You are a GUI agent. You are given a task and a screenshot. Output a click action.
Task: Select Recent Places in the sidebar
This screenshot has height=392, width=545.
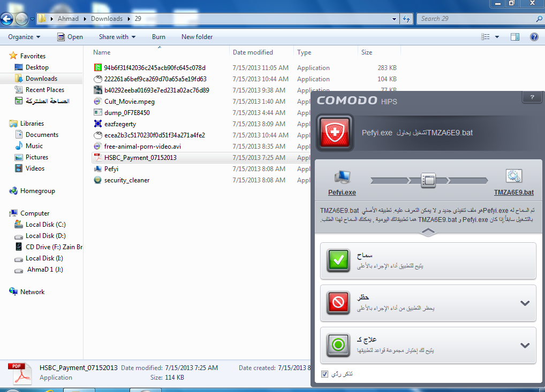[45, 90]
